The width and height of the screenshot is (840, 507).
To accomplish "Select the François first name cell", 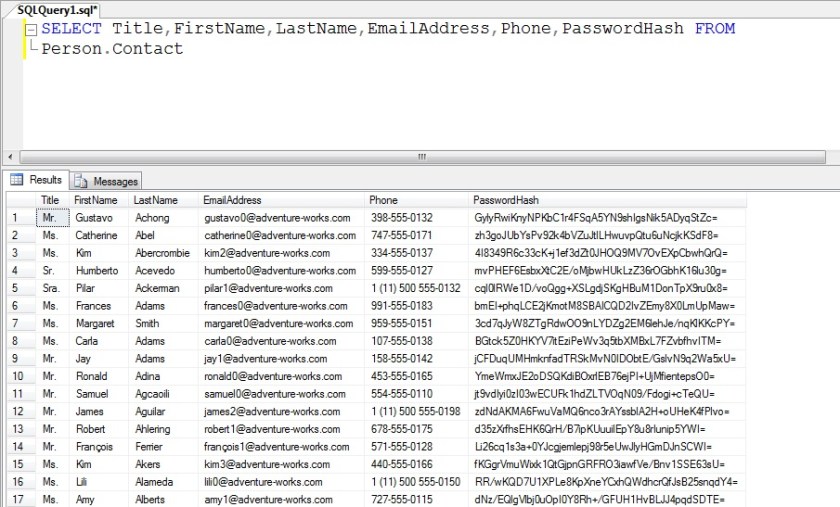I will click(96, 446).
